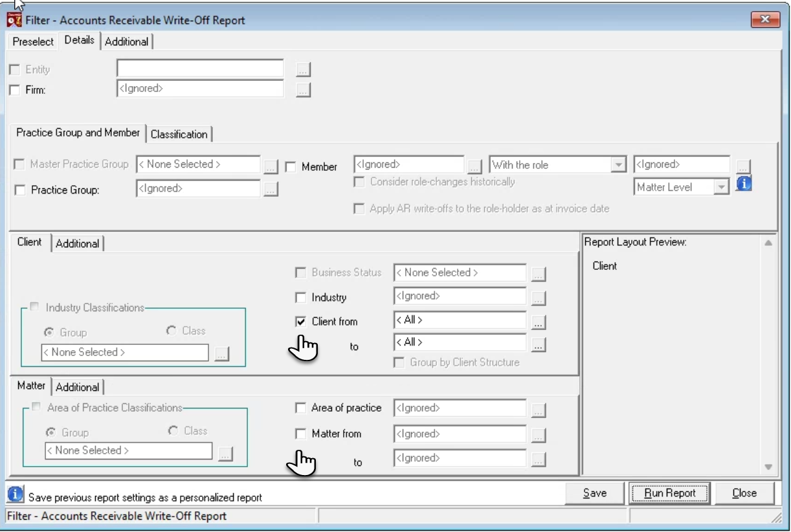Screen dimensions: 791x532
Task: Open the Business Status browse button
Action: point(539,274)
